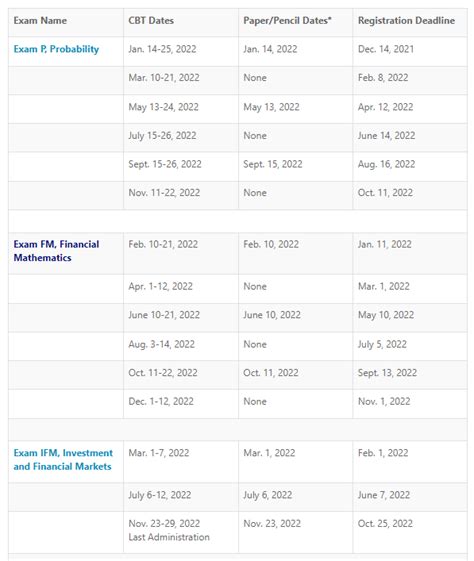Select the Sept. 15-26, 2022 CBT dates
This screenshot has width=474, height=561.
pos(165,164)
